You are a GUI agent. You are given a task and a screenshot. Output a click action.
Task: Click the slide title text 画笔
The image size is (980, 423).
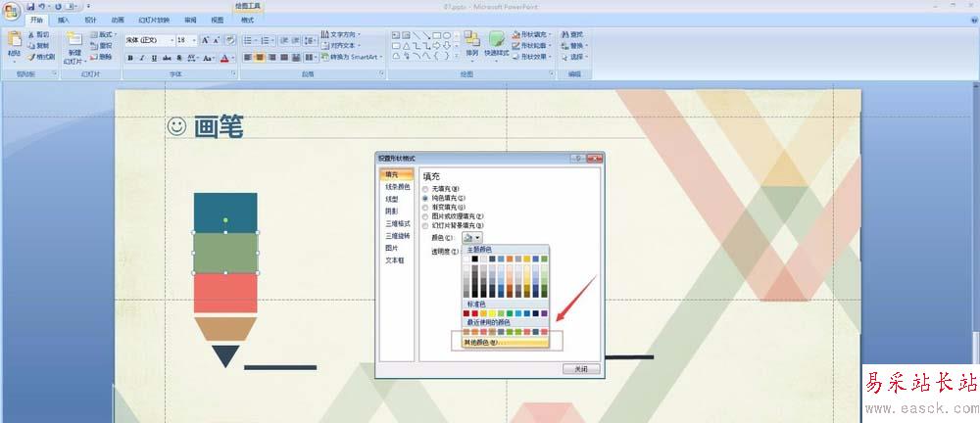point(219,127)
